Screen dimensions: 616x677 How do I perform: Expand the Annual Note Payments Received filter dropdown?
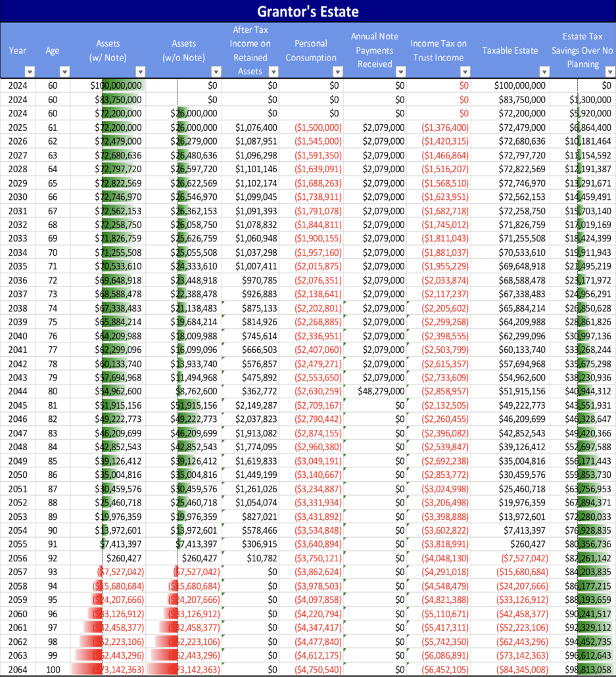[402, 73]
